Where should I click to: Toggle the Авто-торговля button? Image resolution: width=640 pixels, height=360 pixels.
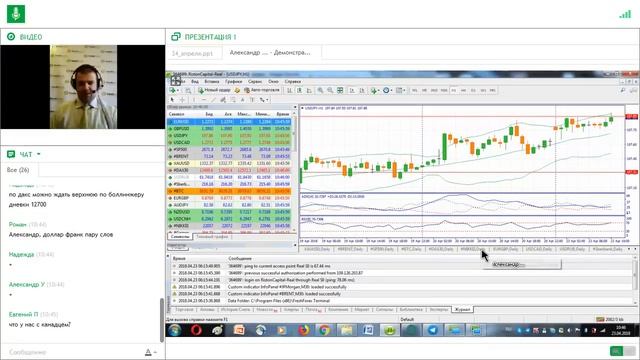(x=262, y=90)
